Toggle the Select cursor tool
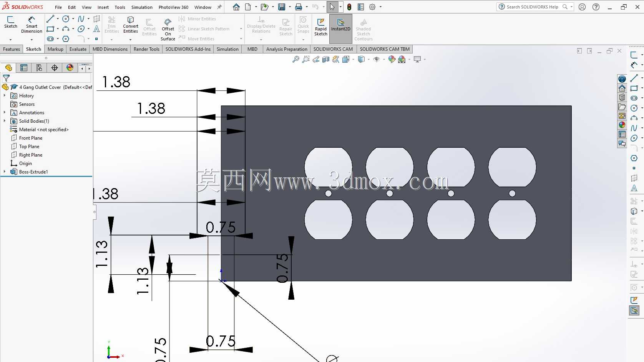Screen dimensions: 644x362 point(332,7)
